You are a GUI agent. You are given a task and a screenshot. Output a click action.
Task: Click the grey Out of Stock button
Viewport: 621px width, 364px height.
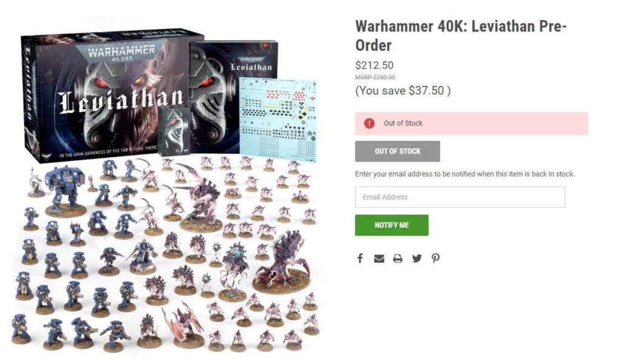(x=397, y=151)
